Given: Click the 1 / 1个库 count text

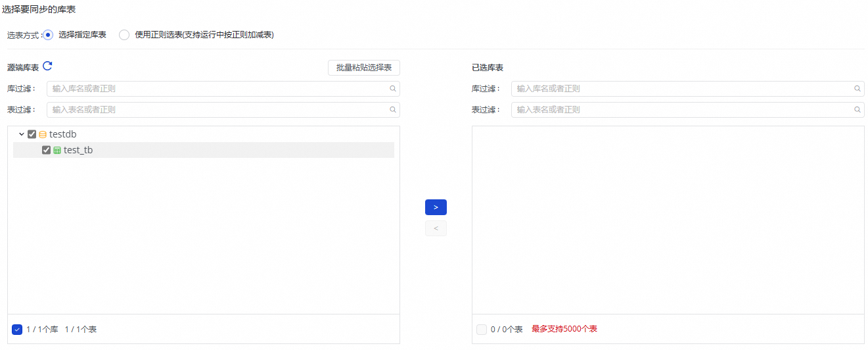Looking at the screenshot, I should (43, 329).
